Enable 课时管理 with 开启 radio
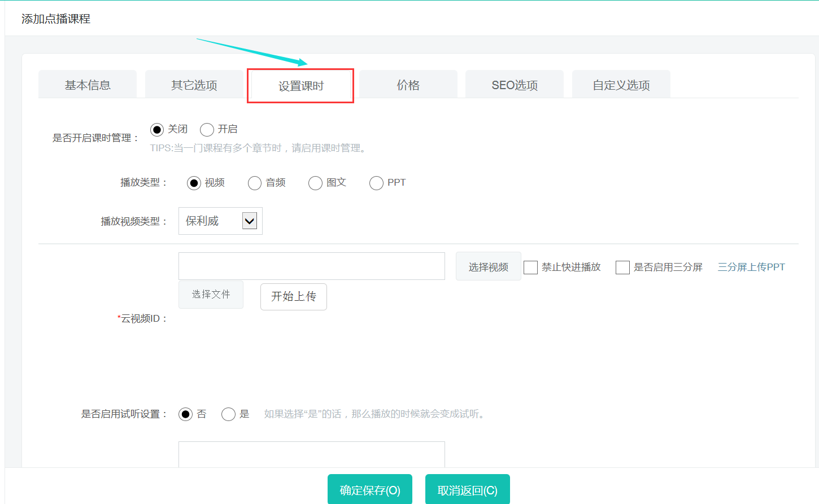 point(207,130)
